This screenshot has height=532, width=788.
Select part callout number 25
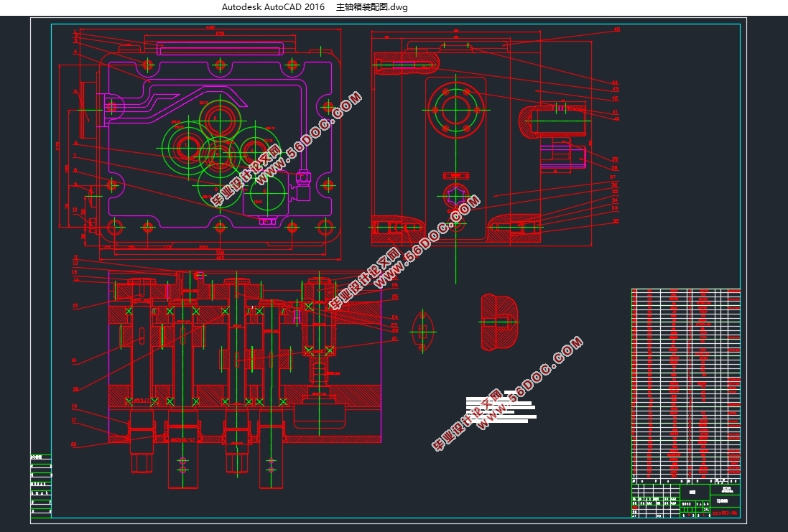tap(395, 297)
